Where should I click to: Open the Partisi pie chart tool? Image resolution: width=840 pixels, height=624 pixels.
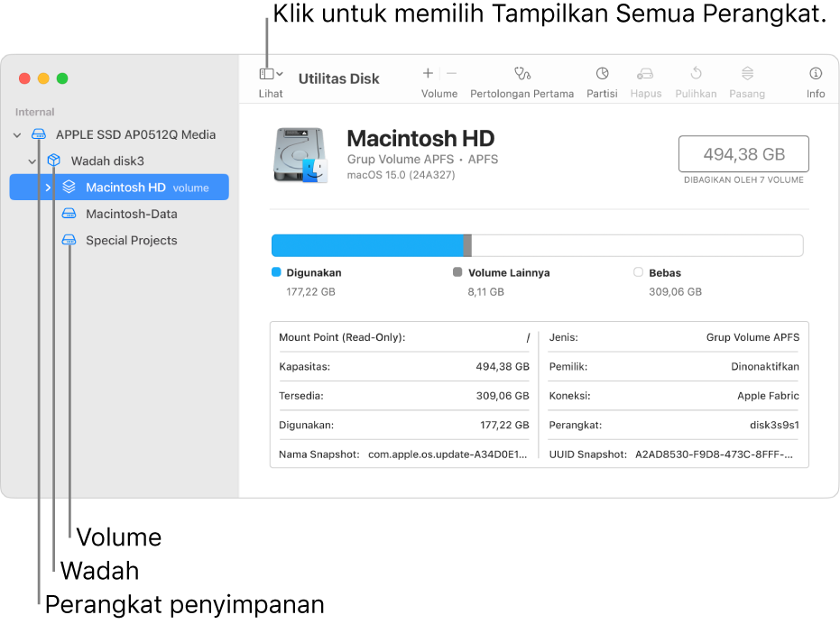[x=602, y=73]
